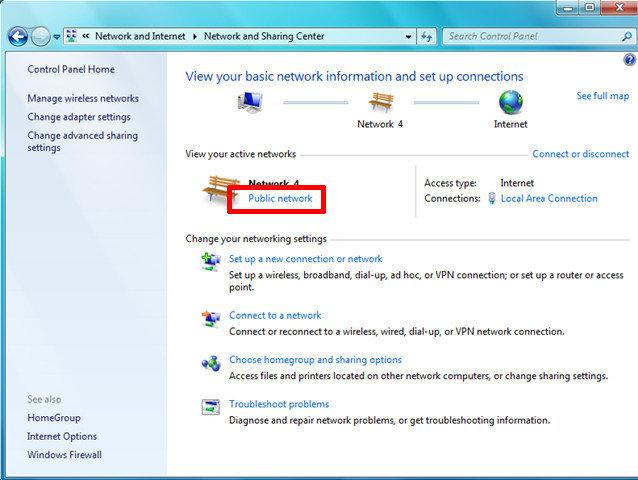The image size is (638, 480).
Task: Open Local Area Connection status link
Action: pyautogui.click(x=549, y=199)
